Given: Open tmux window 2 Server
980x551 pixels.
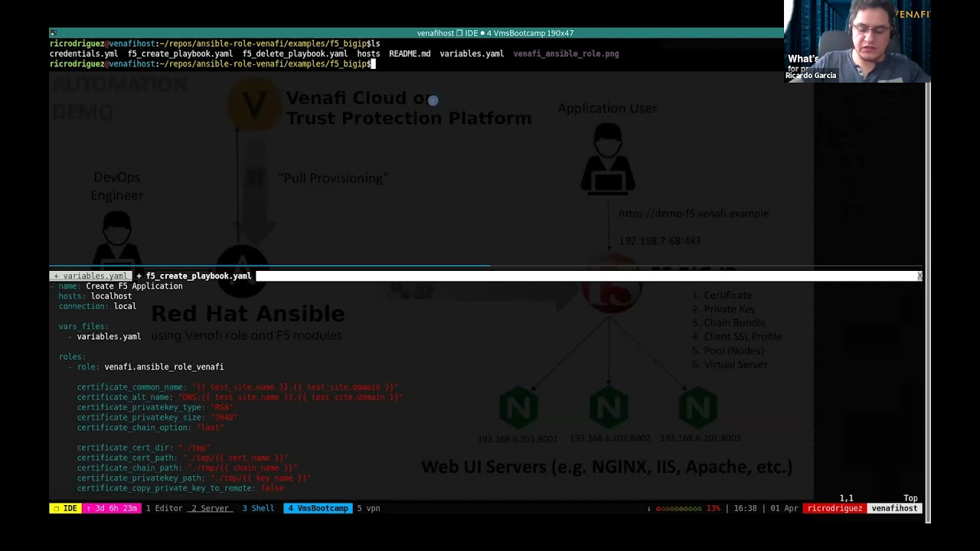Looking at the screenshot, I should click(210, 508).
